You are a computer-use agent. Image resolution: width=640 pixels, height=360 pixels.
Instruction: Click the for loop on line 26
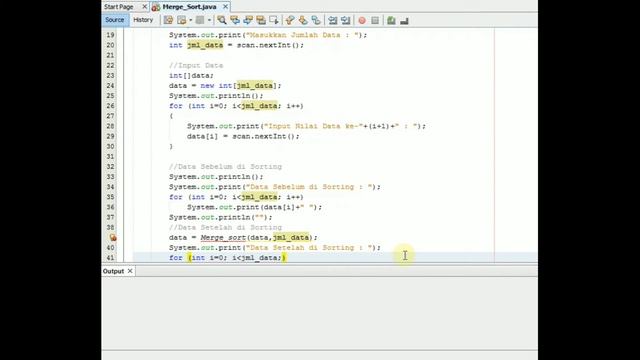[x=236, y=106]
